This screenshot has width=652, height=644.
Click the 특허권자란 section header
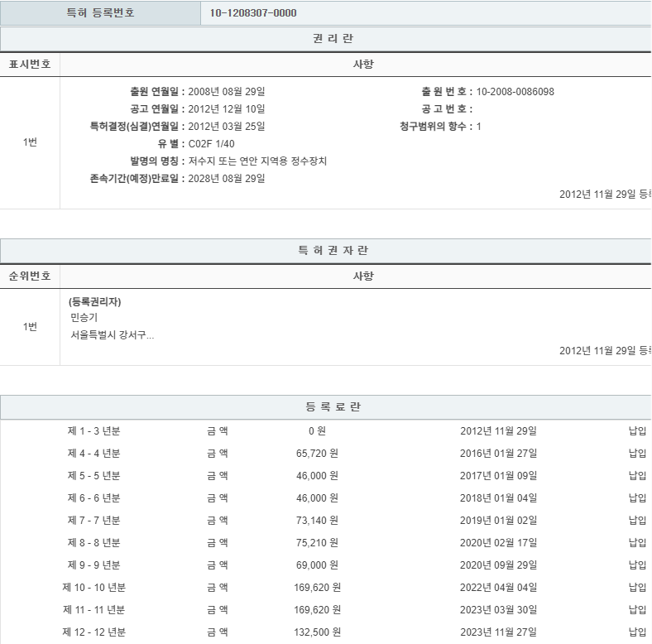[333, 251]
